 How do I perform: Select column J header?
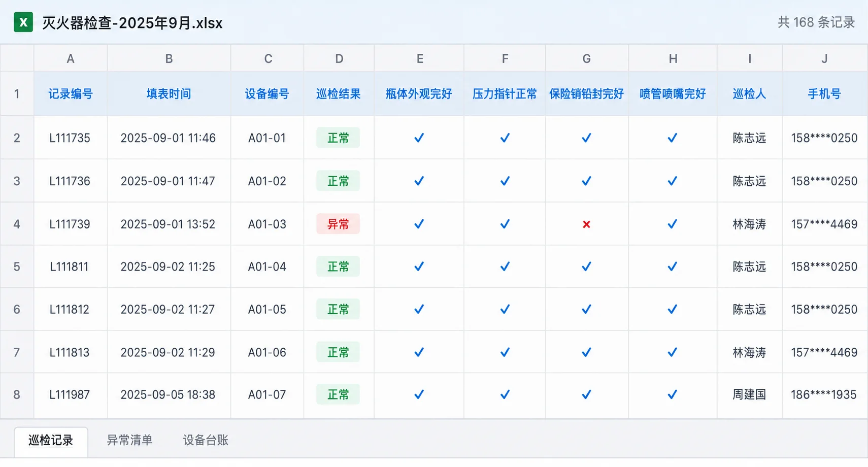coord(825,58)
